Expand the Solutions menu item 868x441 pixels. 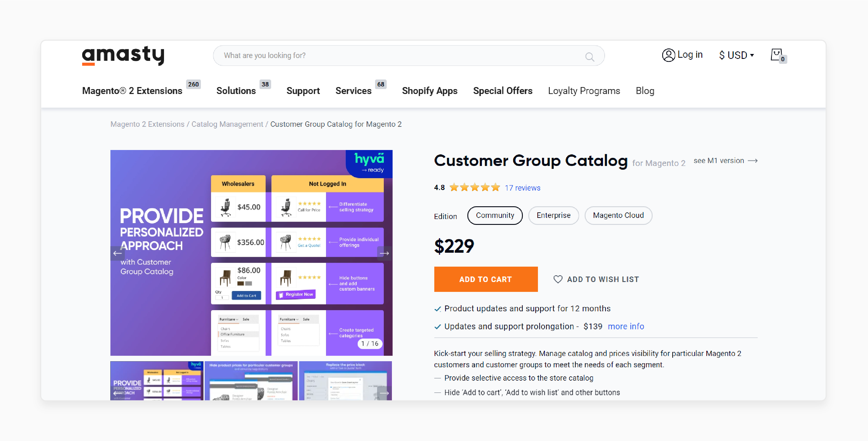coord(235,91)
